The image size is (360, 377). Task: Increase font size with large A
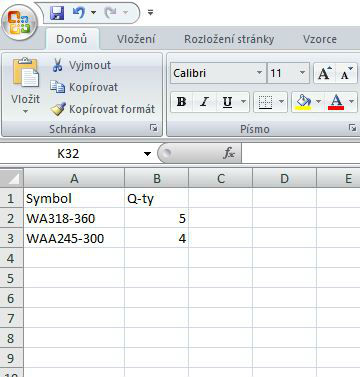click(x=324, y=73)
